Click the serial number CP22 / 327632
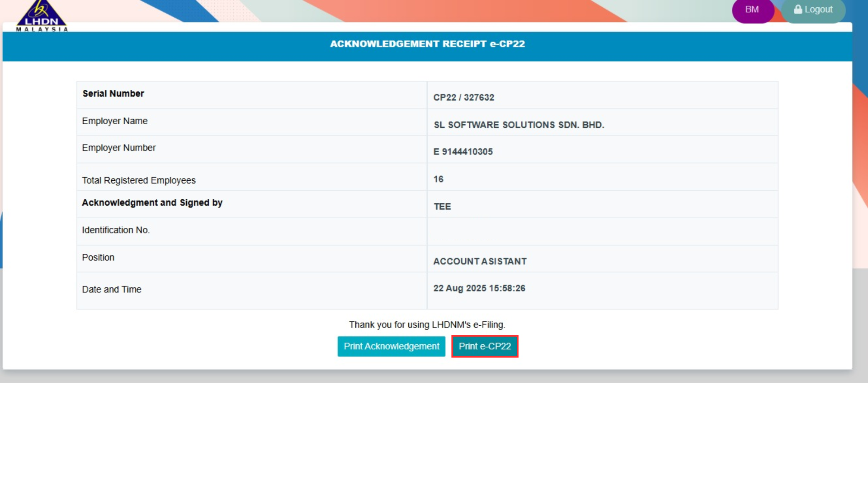Viewport: 868px width, 488px height. (x=463, y=98)
